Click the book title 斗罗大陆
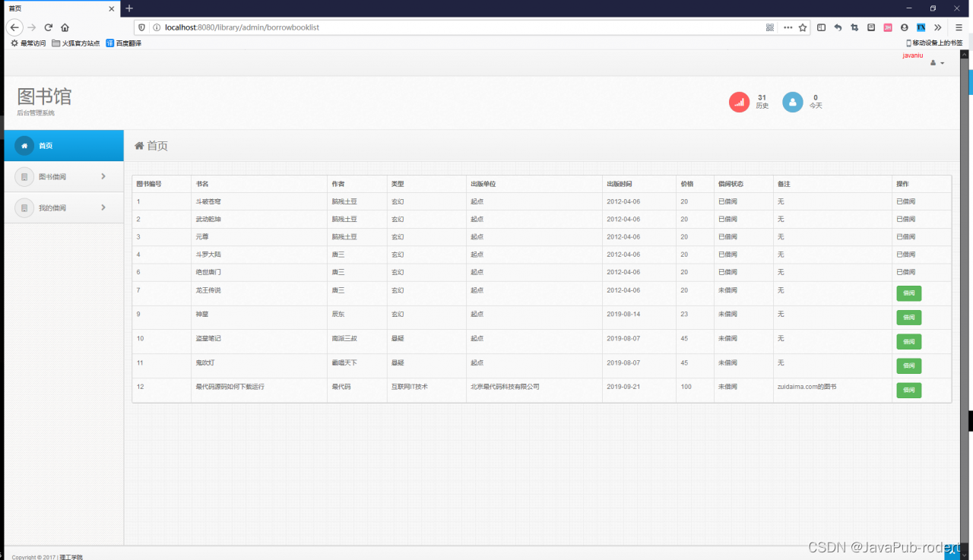Viewport: 973px width, 560px height. pyautogui.click(x=208, y=255)
